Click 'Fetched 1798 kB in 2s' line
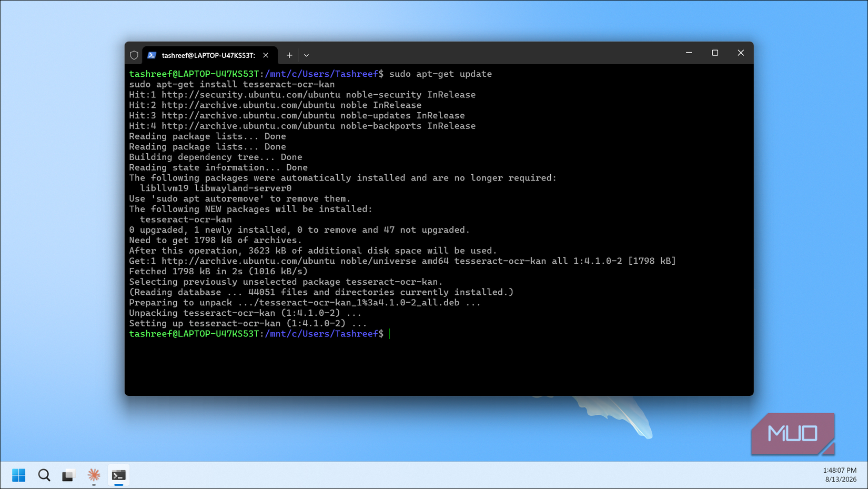868x489 pixels. click(x=218, y=271)
